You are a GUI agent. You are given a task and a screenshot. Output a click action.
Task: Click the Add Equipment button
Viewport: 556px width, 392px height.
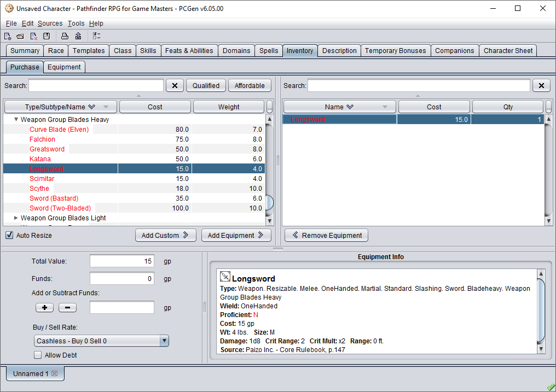coord(236,235)
